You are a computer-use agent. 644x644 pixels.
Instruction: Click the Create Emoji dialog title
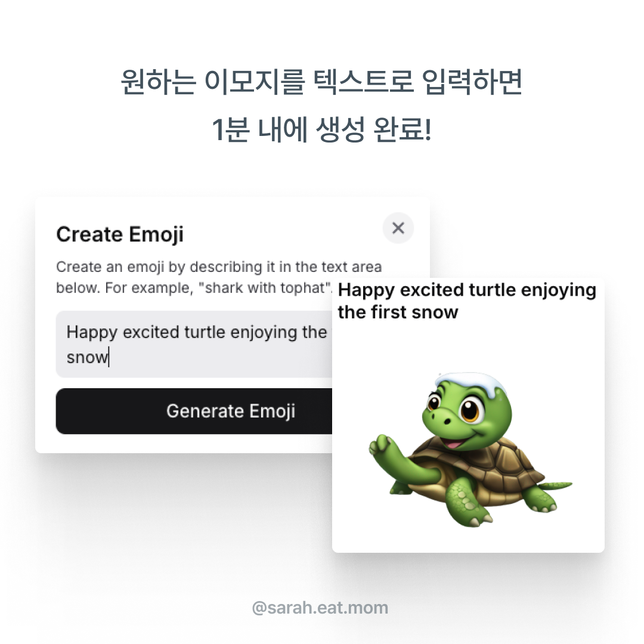tap(120, 234)
